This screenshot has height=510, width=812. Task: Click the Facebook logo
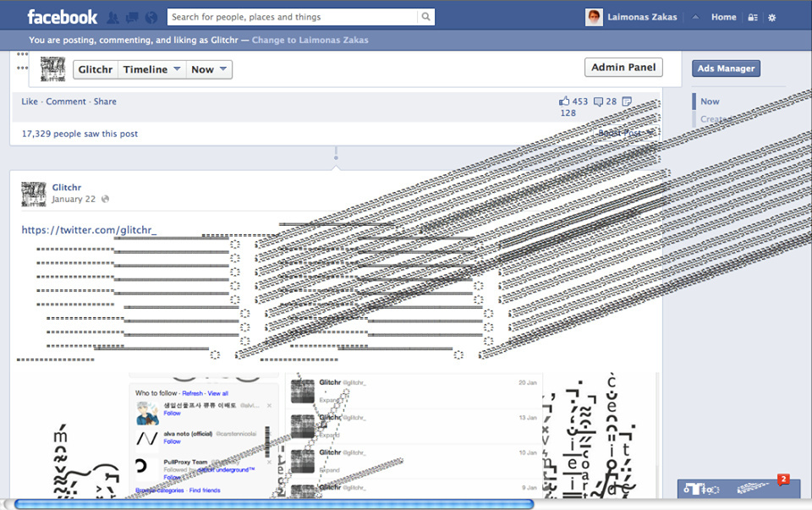pyautogui.click(x=62, y=17)
